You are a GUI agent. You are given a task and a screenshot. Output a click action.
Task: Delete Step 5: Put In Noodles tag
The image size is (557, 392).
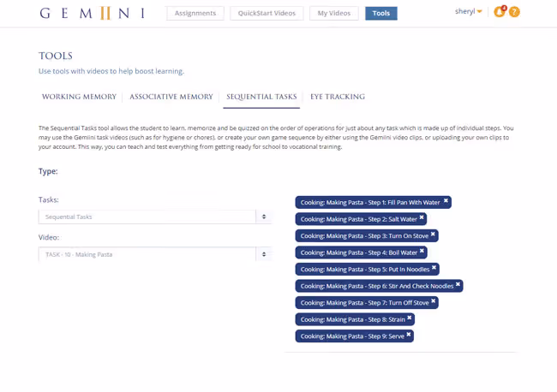[434, 268]
